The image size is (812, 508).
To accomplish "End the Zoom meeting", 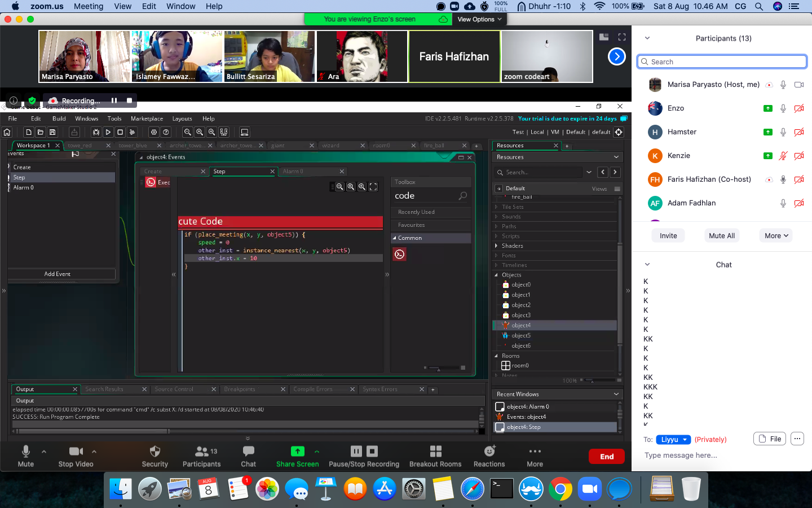I will click(606, 457).
